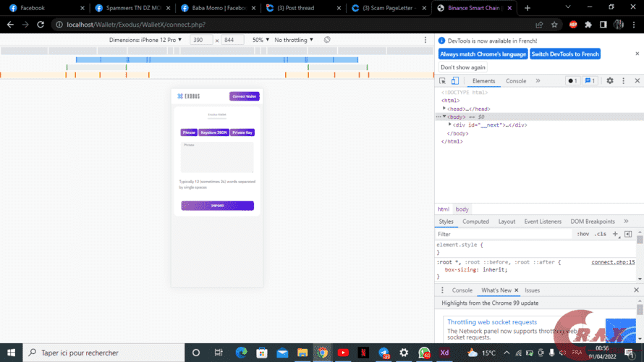Toggle the :hov element state panel
Image resolution: width=644 pixels, height=362 pixels.
coord(582,234)
